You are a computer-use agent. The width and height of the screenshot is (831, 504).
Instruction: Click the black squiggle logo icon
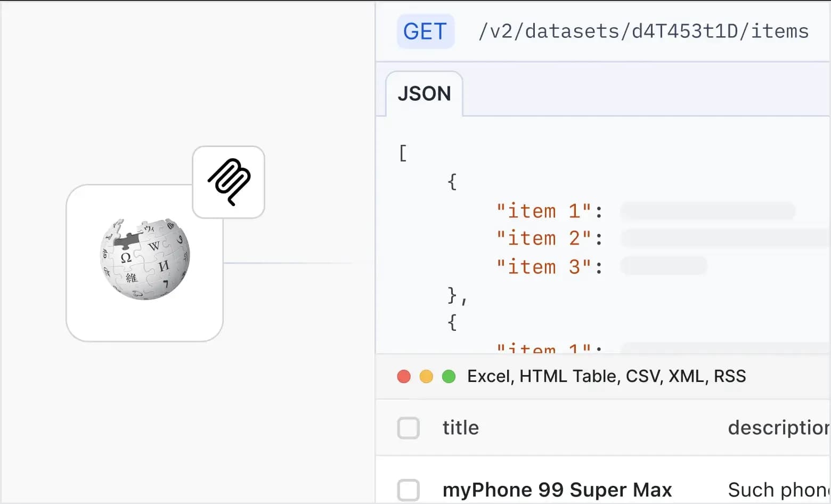(x=229, y=182)
